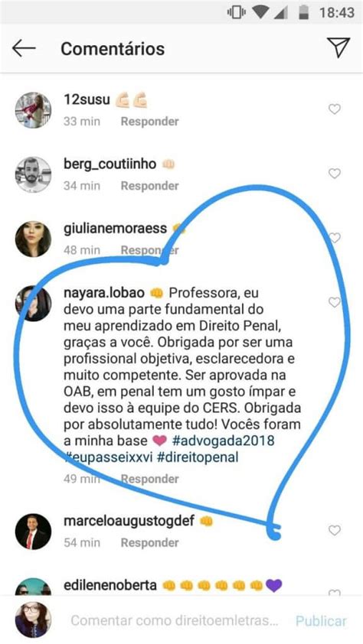The width and height of the screenshot is (363, 644).
Task: Reply to 12susu's comment
Action: (x=149, y=122)
